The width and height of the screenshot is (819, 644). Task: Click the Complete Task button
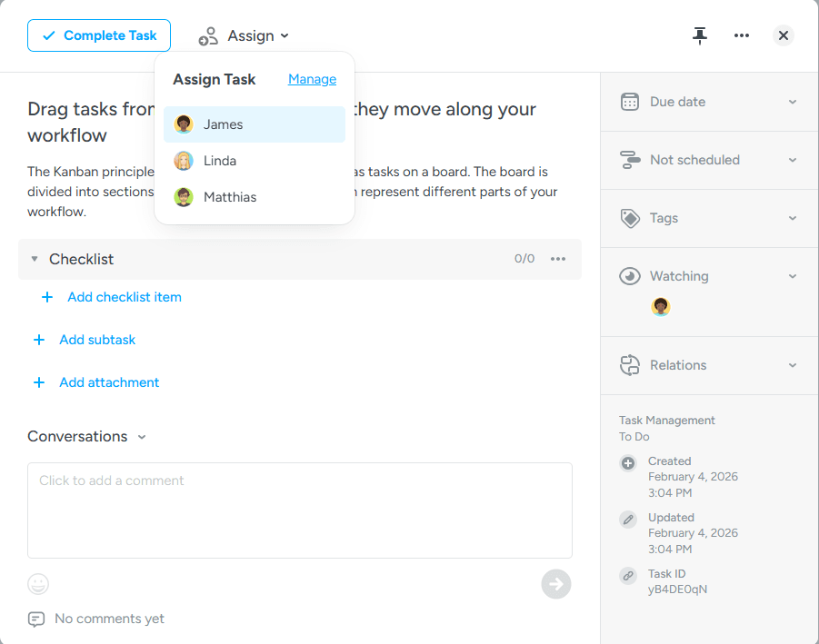[99, 35]
